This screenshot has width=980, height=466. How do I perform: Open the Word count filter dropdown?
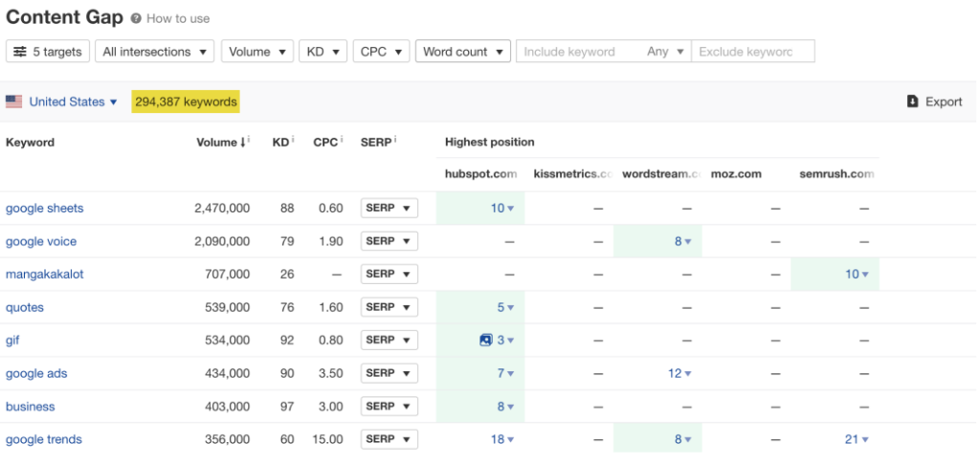[x=463, y=52]
